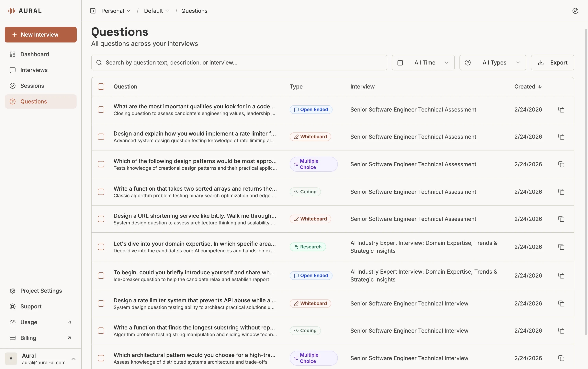Expand the Default project dropdown

pyautogui.click(x=156, y=11)
